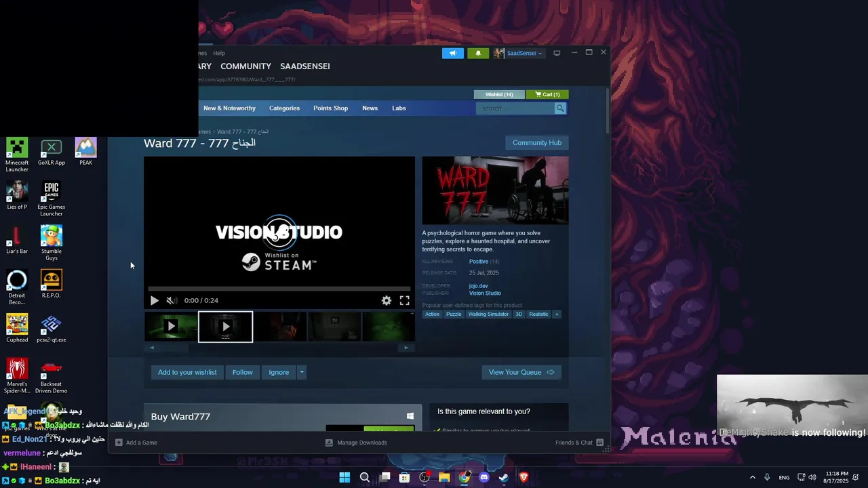Play the Ward 777 trailer video

[154, 300]
